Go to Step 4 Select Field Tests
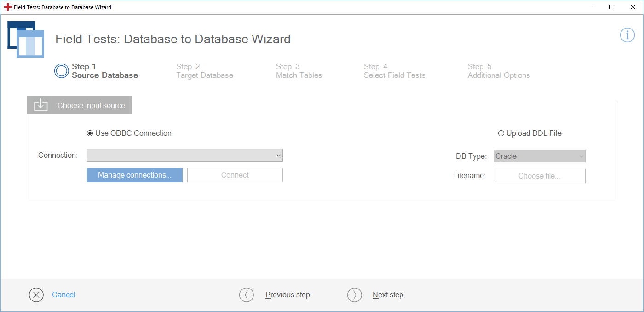The width and height of the screenshot is (644, 312). point(395,71)
